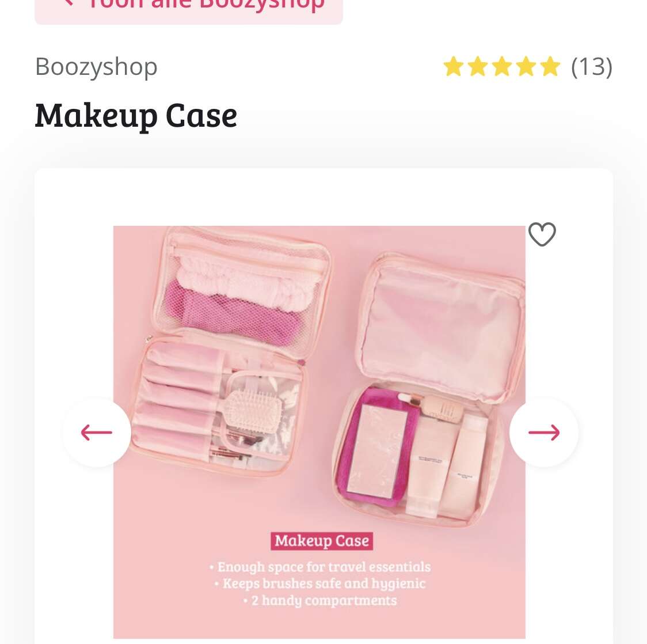The image size is (647, 644).
Task: Go back via Toon alle Boozyshop button
Action: click(x=189, y=8)
